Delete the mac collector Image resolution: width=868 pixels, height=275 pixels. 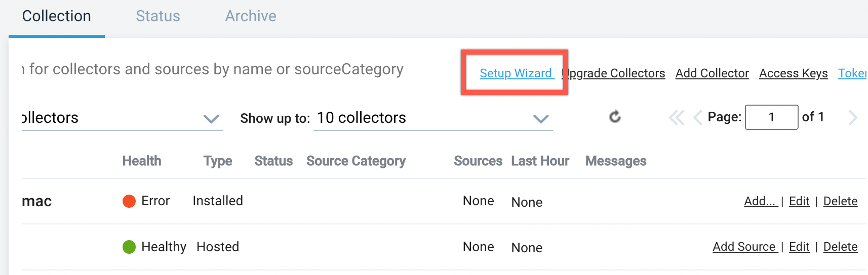[x=840, y=201]
